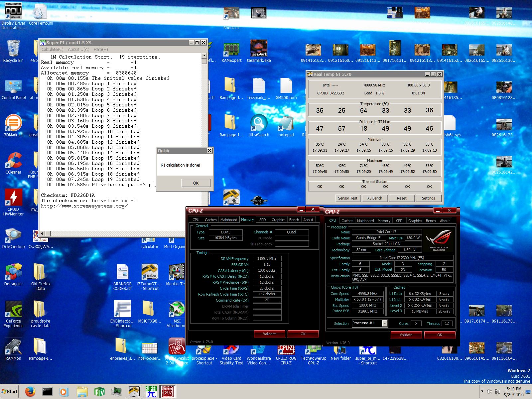The height and width of the screenshot is (399, 532).
Task: Open the command prompt taskbar icon
Action: (x=47, y=392)
